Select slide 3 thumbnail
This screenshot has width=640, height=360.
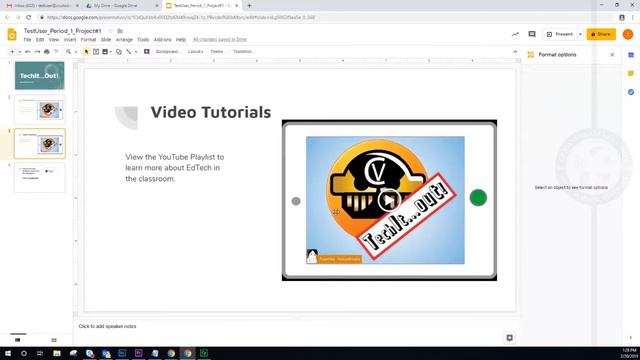40,144
